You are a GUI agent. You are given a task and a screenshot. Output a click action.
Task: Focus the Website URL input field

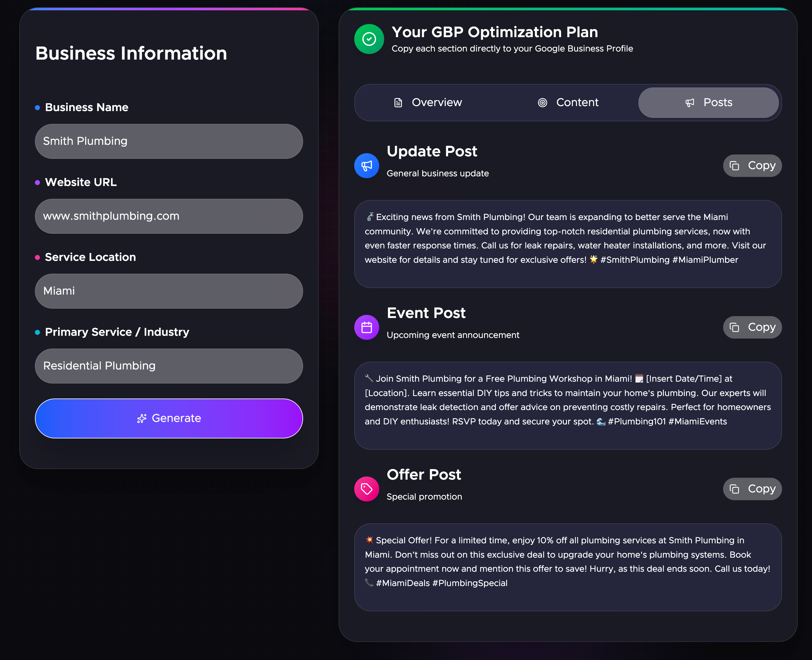point(169,216)
